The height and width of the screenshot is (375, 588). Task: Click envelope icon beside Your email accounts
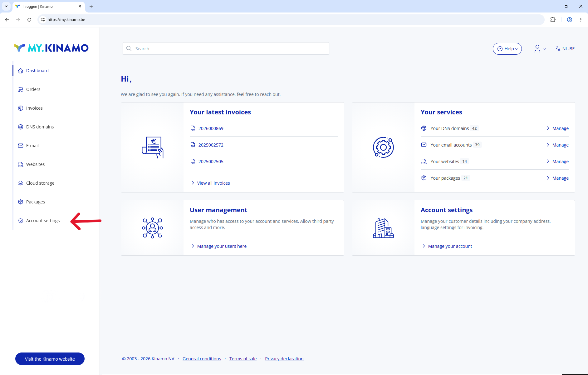pyautogui.click(x=424, y=145)
